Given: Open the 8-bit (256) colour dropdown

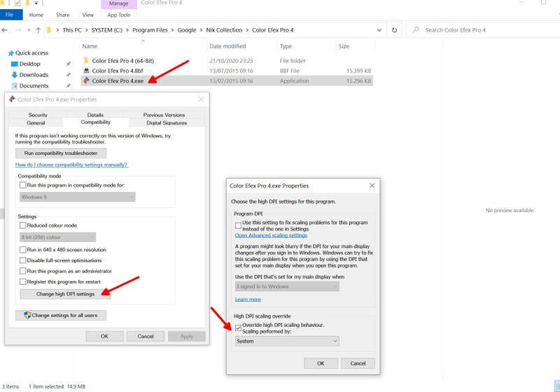Looking at the screenshot, I should pyautogui.click(x=57, y=237).
